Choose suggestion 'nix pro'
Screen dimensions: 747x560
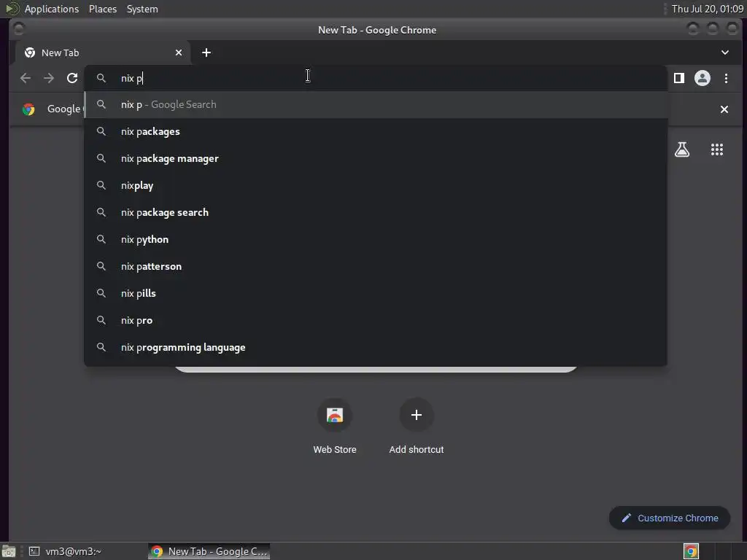click(x=376, y=321)
